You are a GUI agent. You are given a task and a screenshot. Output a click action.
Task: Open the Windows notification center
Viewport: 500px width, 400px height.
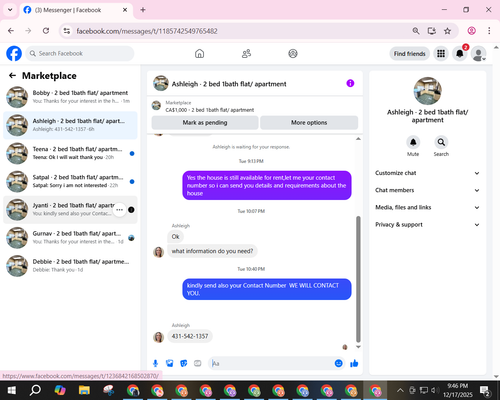[x=484, y=390]
